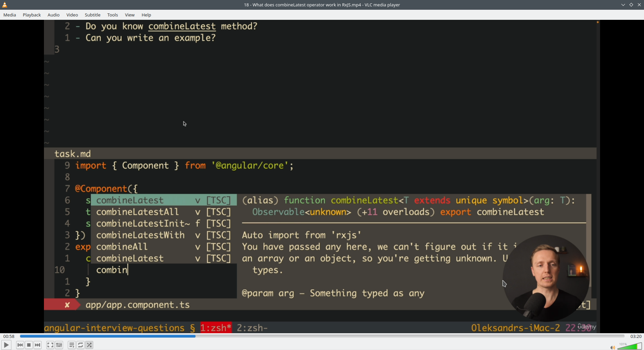The width and height of the screenshot is (644, 350).
Task: Minimize the VLC media player window
Action: coord(623,5)
